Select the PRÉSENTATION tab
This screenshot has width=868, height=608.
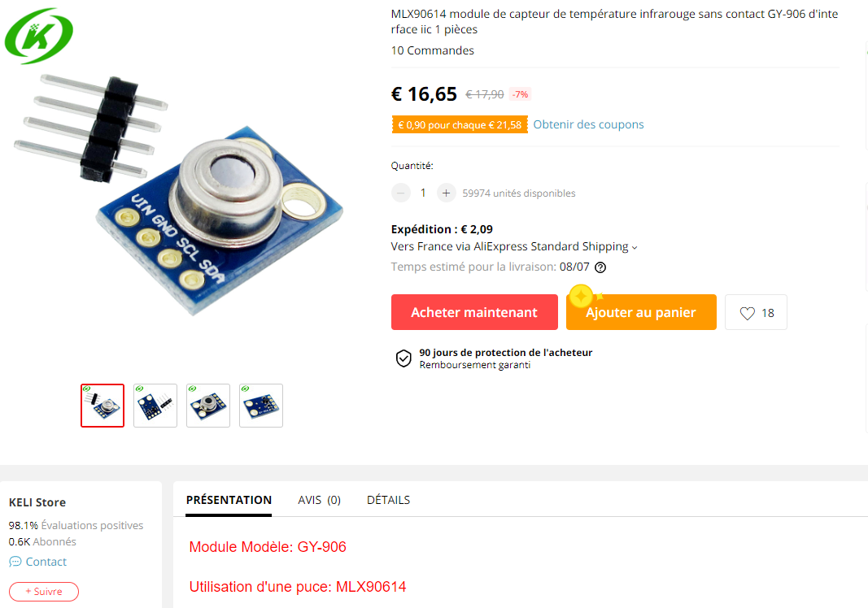(x=229, y=500)
